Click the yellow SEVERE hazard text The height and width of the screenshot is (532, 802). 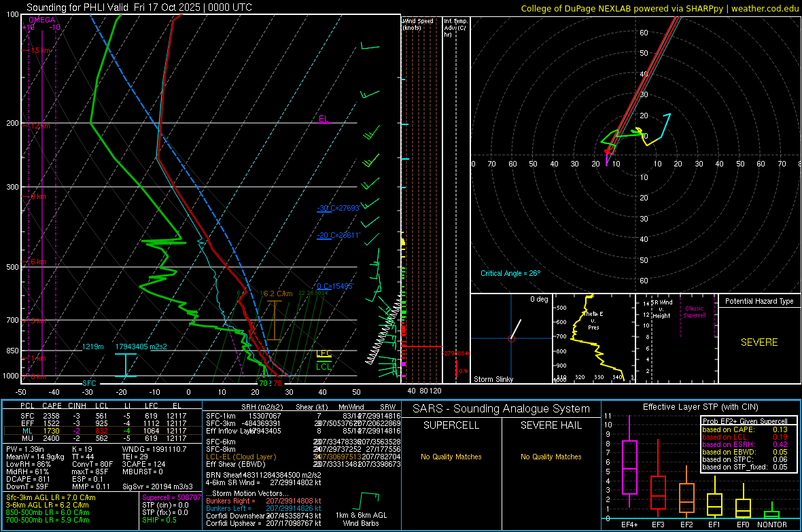759,342
